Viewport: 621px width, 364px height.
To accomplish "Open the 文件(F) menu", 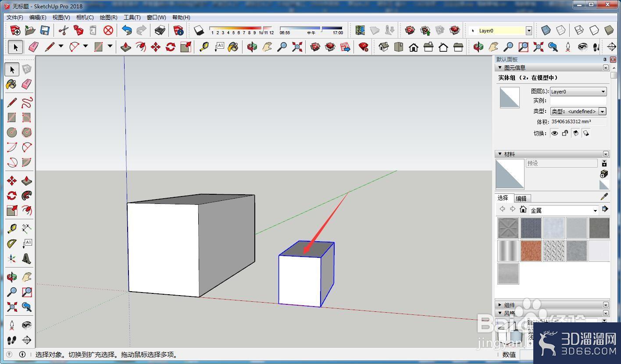I will pos(15,18).
